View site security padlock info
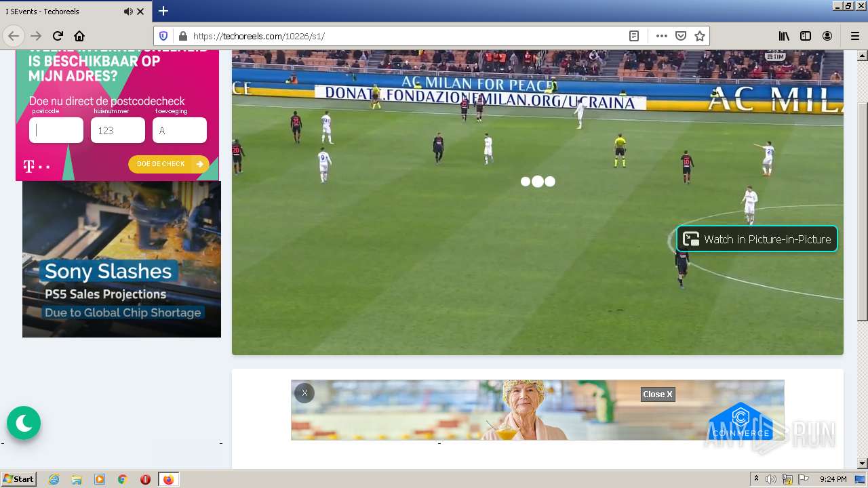This screenshot has width=868, height=488. pos(182,36)
